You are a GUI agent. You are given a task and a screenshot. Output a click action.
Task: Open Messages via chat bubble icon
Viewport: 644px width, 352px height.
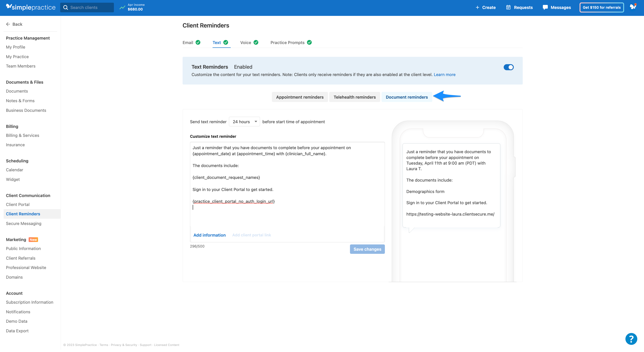[x=546, y=7]
